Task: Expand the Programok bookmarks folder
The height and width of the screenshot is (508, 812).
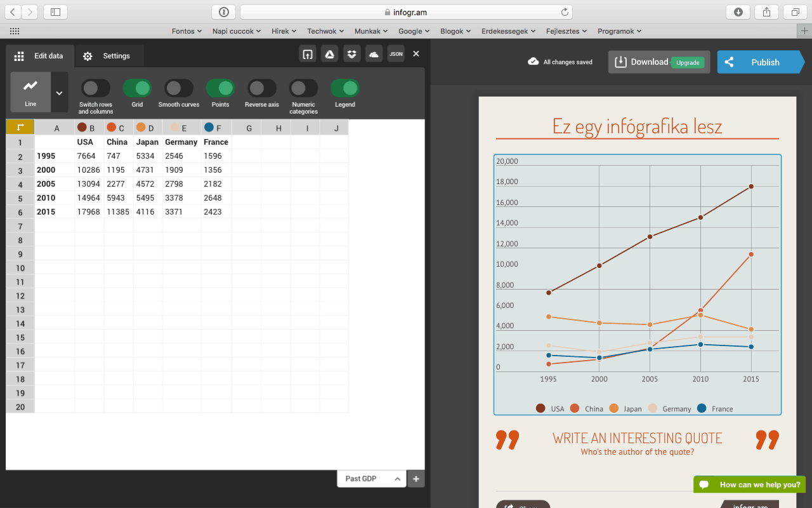Action: tap(620, 31)
